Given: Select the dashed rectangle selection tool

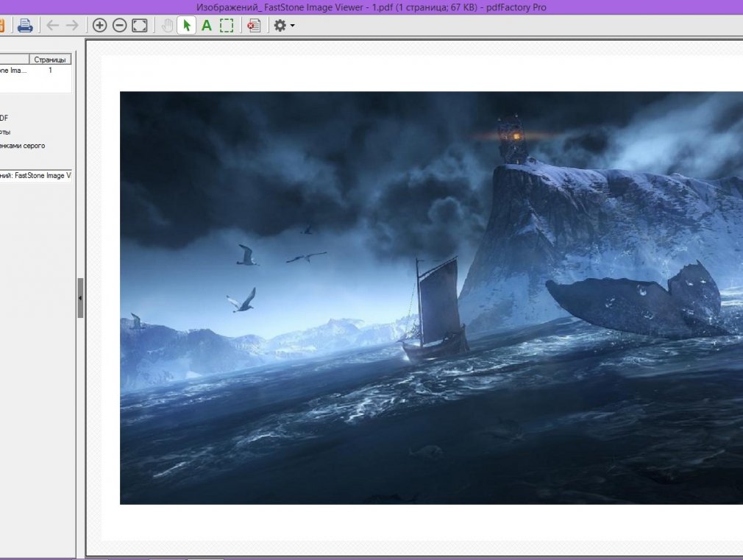Looking at the screenshot, I should pyautogui.click(x=227, y=25).
